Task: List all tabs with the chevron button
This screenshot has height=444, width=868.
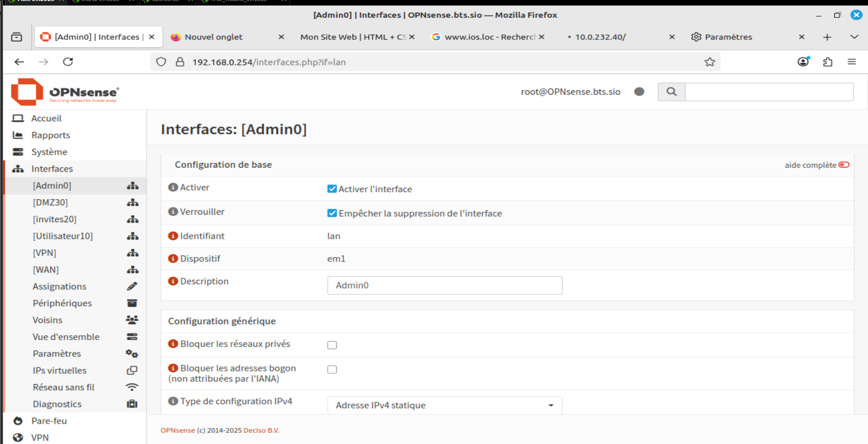Action: (854, 37)
